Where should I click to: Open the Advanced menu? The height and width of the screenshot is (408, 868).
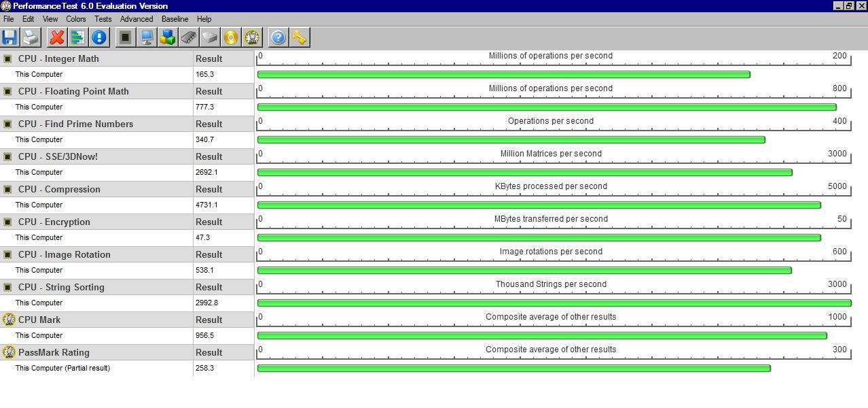[137, 19]
